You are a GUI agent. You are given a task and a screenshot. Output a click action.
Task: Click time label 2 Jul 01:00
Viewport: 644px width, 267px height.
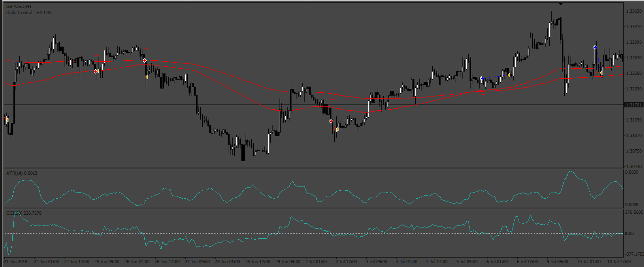pyautogui.click(x=316, y=261)
